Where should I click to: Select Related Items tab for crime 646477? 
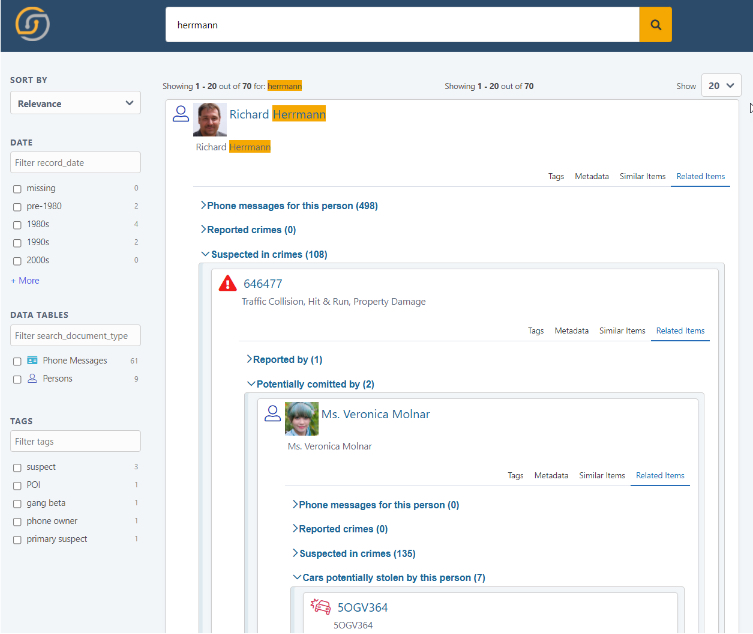coord(680,330)
